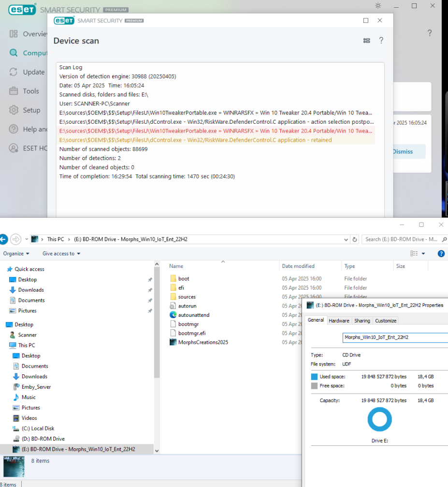The height and width of the screenshot is (487, 448).
Task: Open Music folder in navigation pane
Action: [x=29, y=397]
